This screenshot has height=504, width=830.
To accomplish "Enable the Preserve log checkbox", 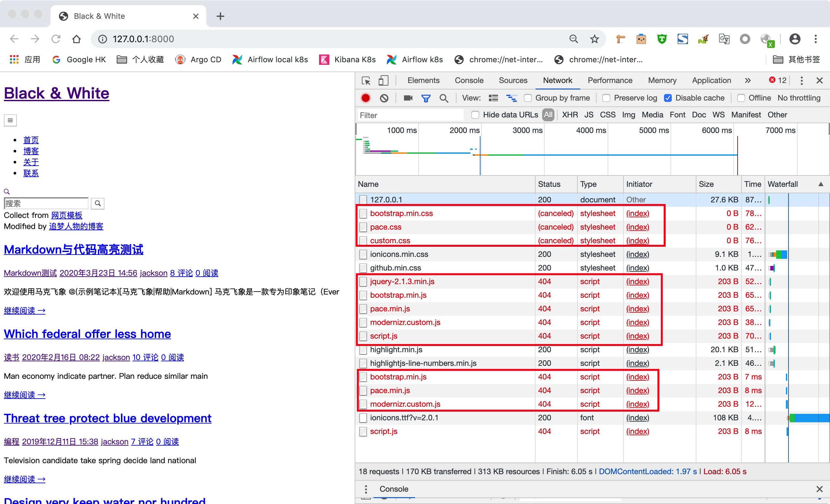I will tap(606, 98).
